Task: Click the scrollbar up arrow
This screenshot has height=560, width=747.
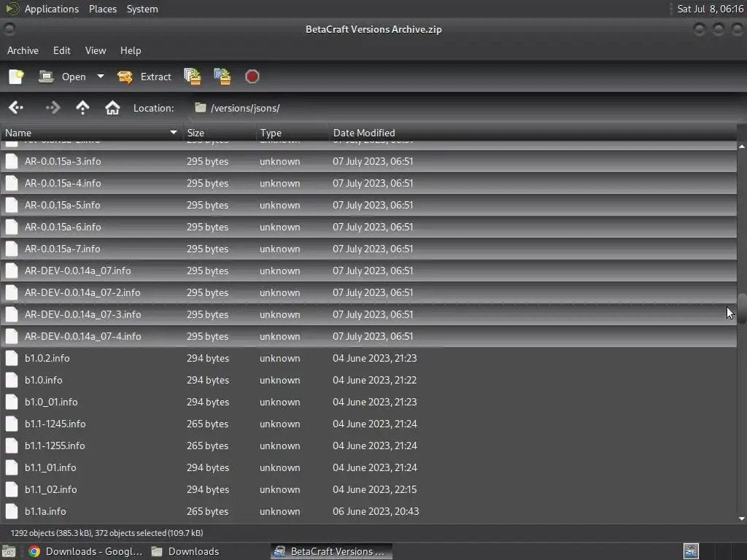Action: (742, 147)
